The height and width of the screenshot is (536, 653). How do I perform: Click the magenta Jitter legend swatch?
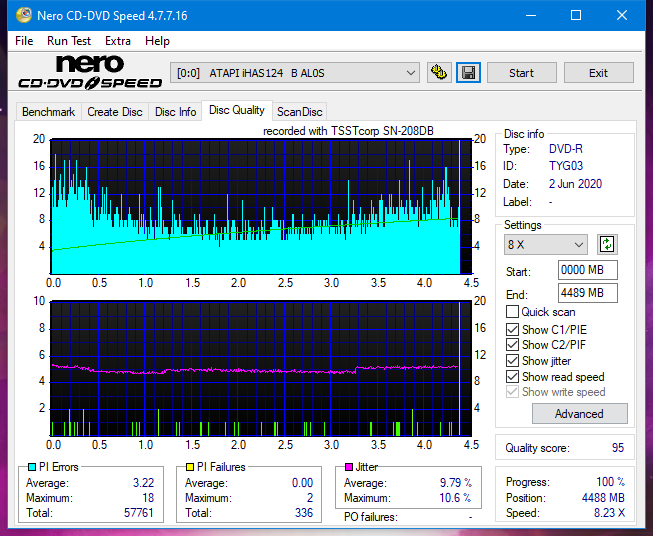(349, 467)
